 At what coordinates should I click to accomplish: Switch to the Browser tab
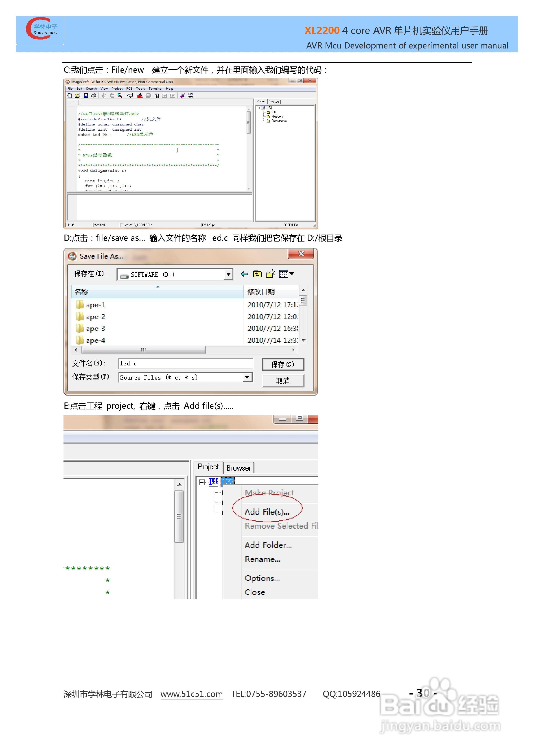[x=239, y=468]
